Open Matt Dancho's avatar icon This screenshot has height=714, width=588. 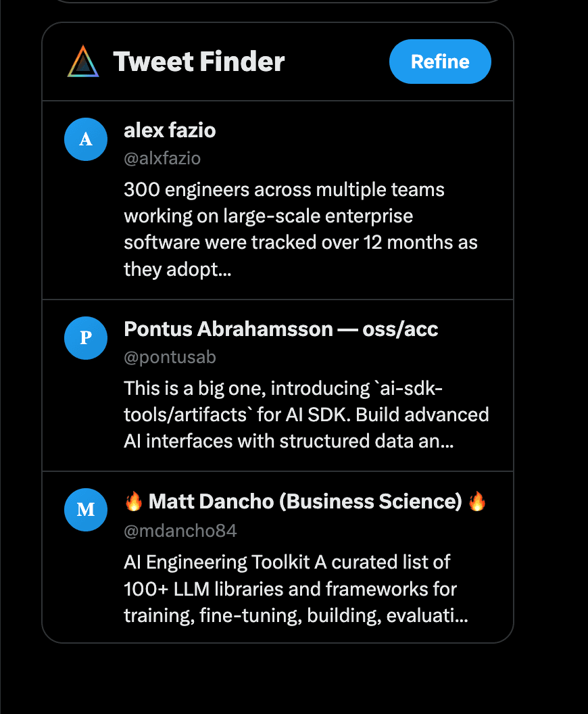pyautogui.click(x=86, y=510)
